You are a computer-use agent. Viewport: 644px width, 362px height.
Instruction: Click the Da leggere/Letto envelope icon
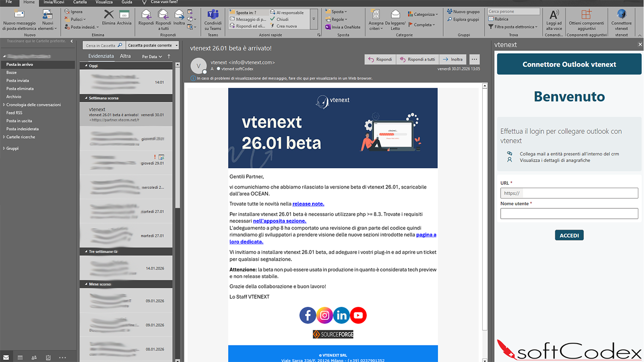click(x=396, y=14)
